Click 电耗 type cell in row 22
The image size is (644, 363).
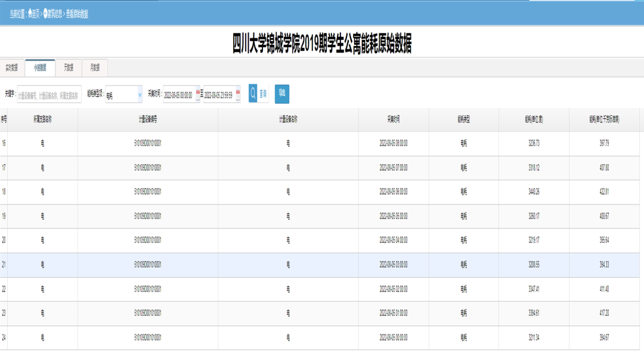464,289
